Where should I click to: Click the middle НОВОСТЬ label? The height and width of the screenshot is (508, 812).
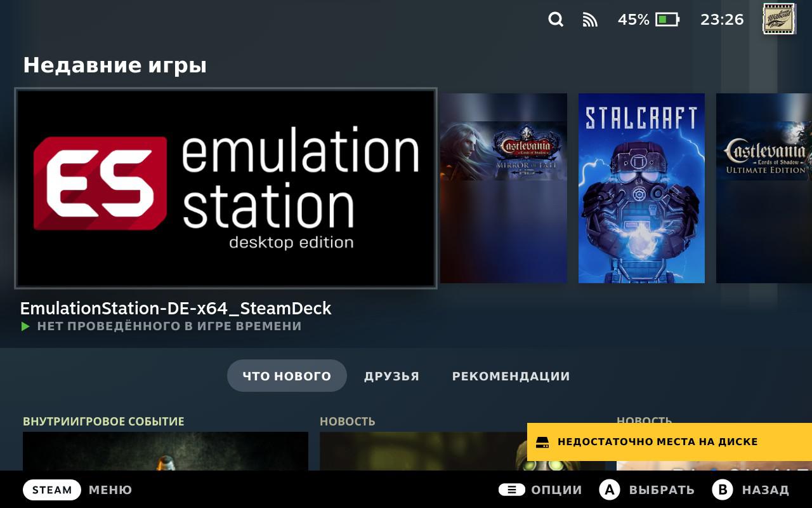click(348, 422)
